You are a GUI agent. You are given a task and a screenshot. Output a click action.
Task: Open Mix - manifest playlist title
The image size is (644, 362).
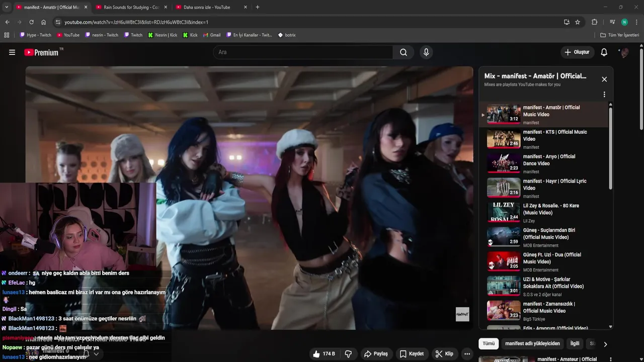(535, 76)
